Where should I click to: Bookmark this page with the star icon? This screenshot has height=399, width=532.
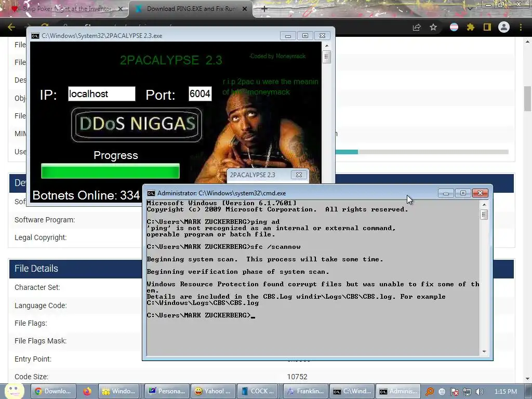tap(433, 27)
